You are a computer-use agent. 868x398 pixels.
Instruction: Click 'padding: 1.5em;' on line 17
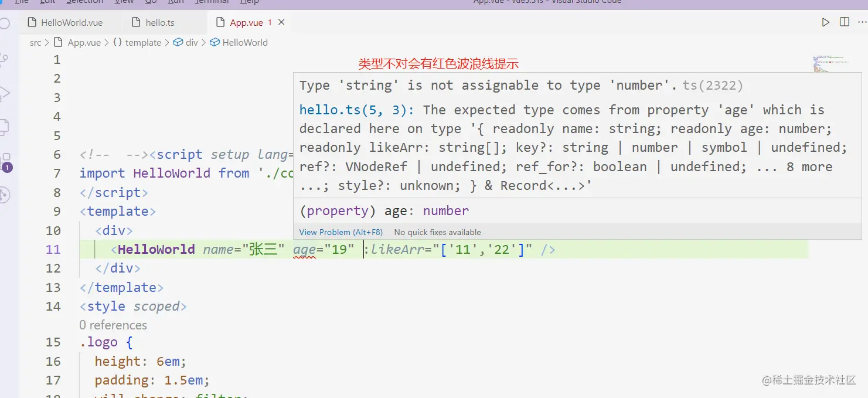tap(152, 380)
